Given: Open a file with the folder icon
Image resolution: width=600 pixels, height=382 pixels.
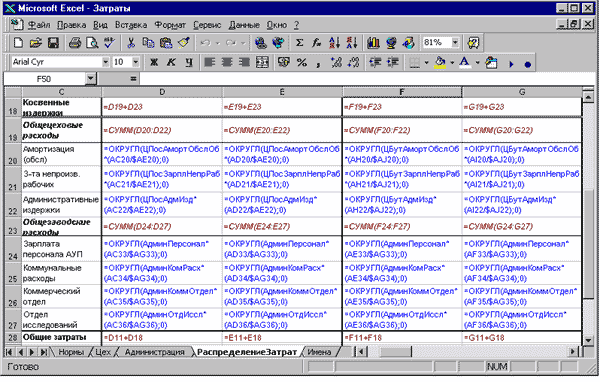Looking at the screenshot, I should 36,42.
